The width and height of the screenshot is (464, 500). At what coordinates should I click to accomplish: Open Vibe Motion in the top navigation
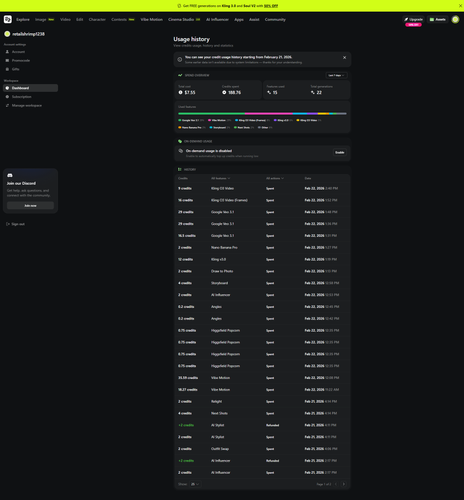click(x=152, y=20)
